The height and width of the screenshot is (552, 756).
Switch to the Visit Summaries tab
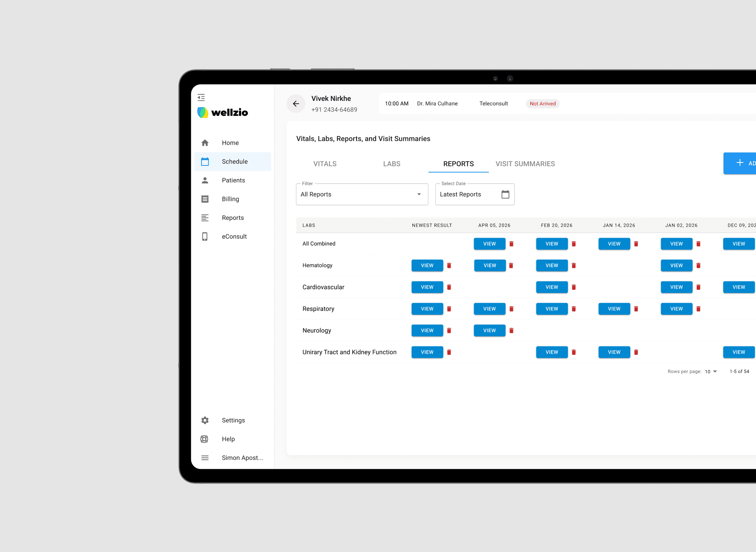coord(525,164)
